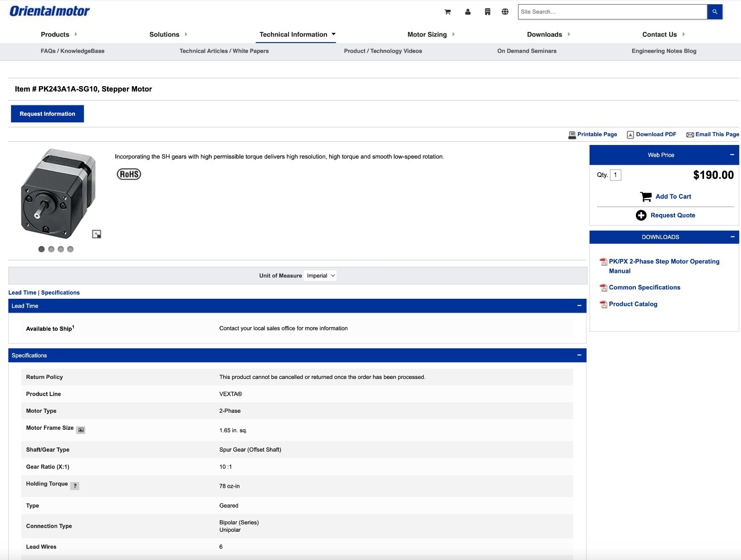Click the 78 oz-in holding torque value
Image resolution: width=741 pixels, height=560 pixels.
click(x=230, y=486)
